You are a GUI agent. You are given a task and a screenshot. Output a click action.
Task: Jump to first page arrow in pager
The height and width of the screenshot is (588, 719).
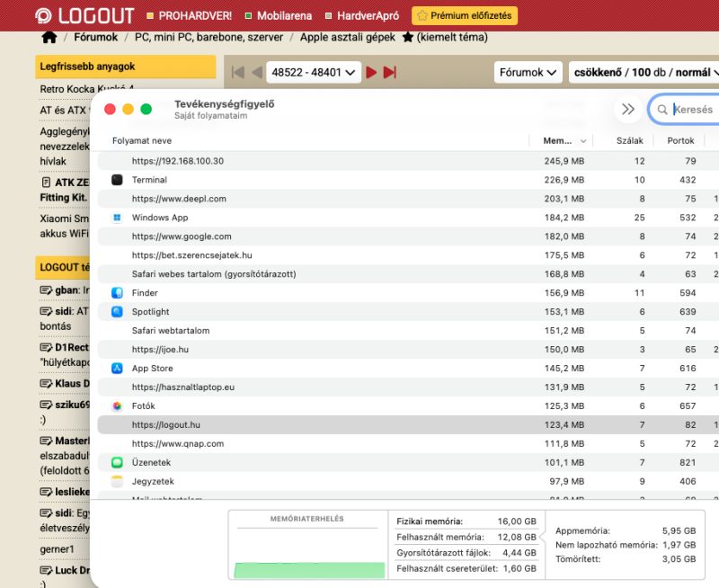click(x=238, y=72)
